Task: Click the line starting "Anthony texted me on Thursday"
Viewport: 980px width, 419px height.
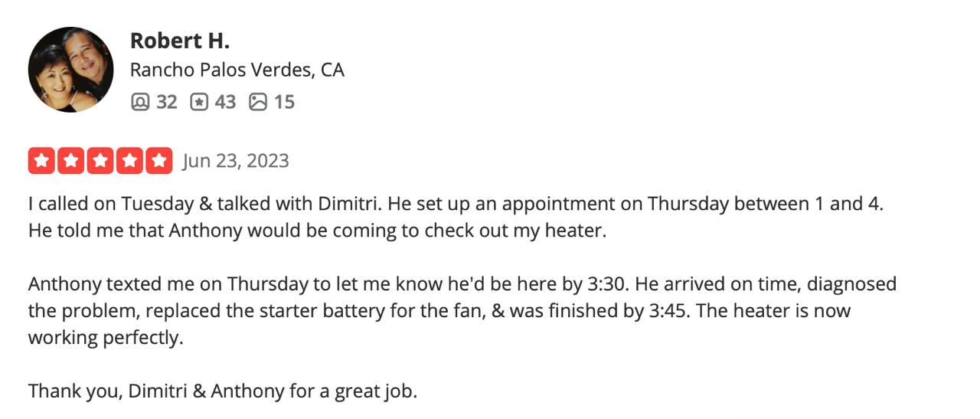Action: pyautogui.click(x=462, y=284)
